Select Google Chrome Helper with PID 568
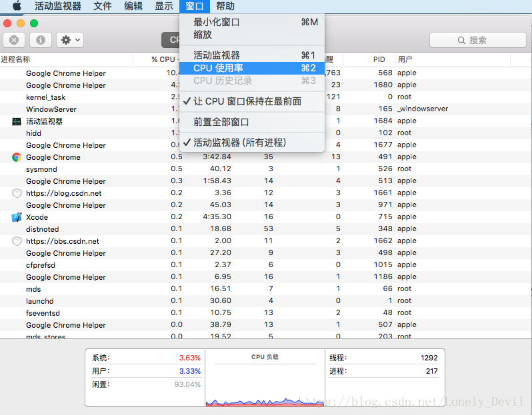 [266, 73]
